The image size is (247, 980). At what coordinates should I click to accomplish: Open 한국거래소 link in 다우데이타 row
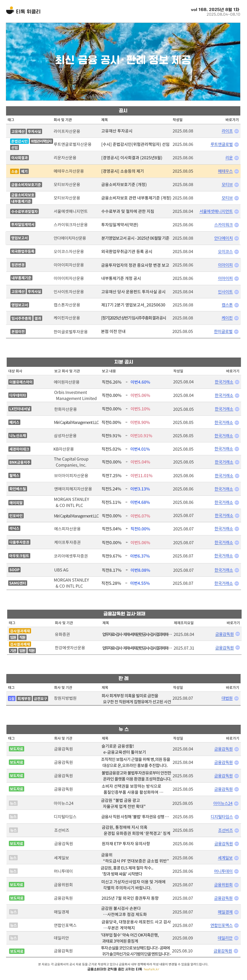224,395
